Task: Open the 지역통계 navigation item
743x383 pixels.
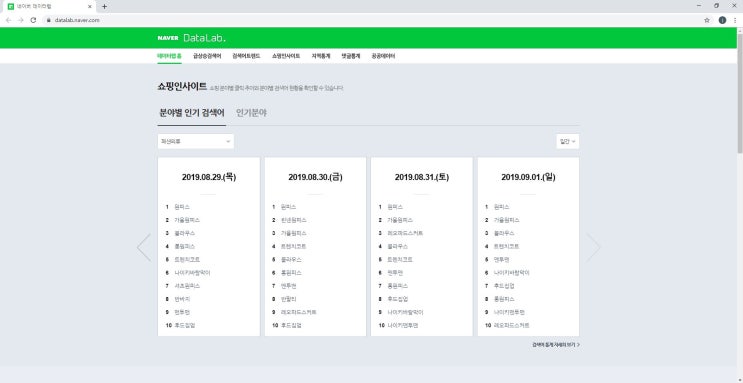Action: point(321,56)
